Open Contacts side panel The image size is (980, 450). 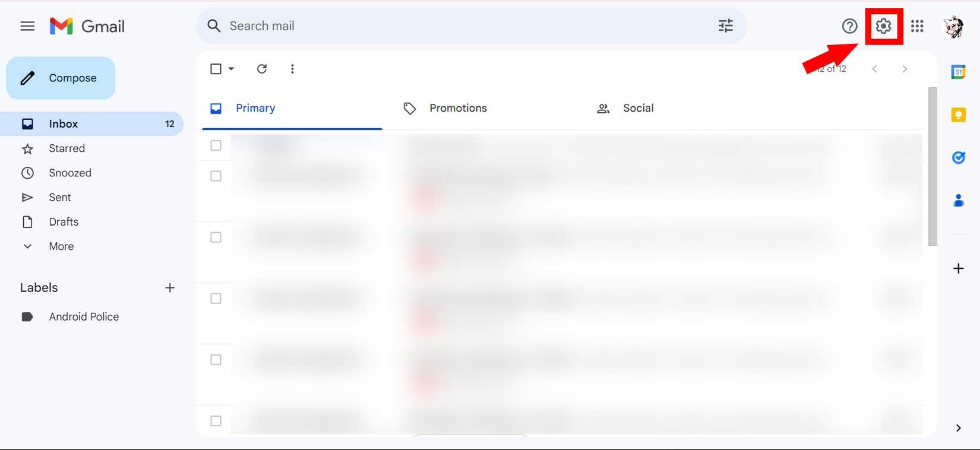[958, 201]
